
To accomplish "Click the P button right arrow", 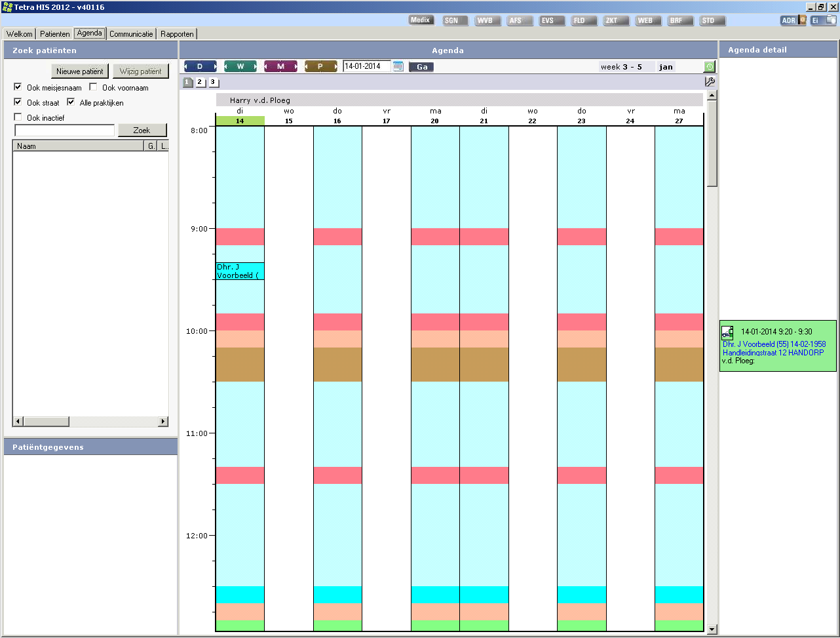I will click(x=335, y=67).
